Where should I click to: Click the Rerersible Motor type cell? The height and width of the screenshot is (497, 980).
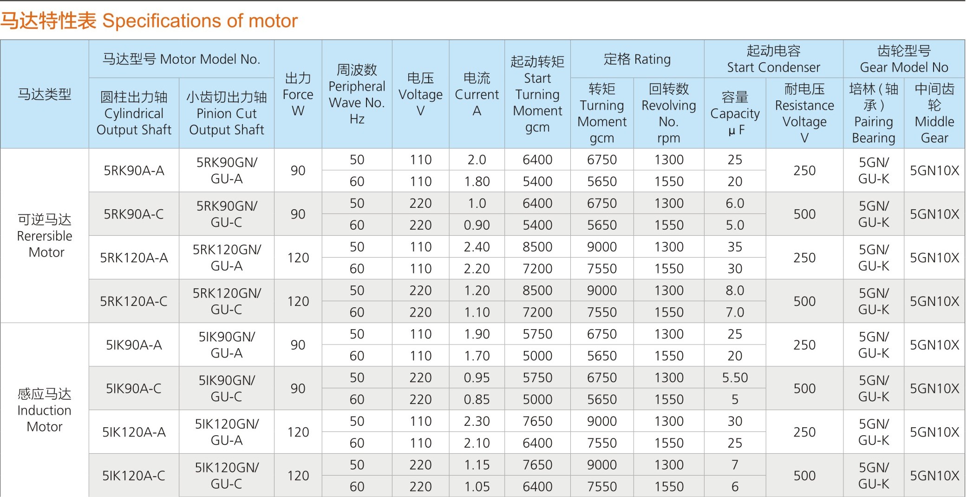point(45,236)
